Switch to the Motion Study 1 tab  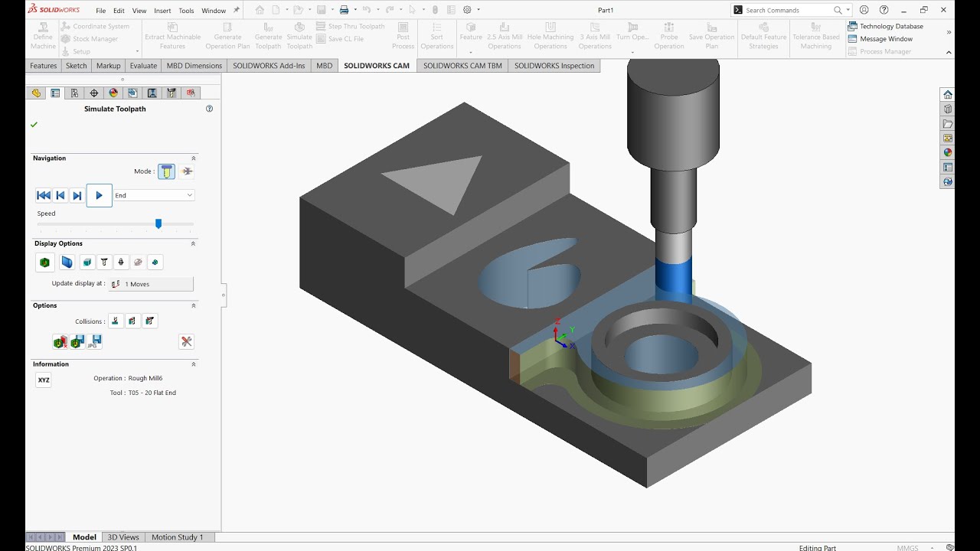coord(177,537)
